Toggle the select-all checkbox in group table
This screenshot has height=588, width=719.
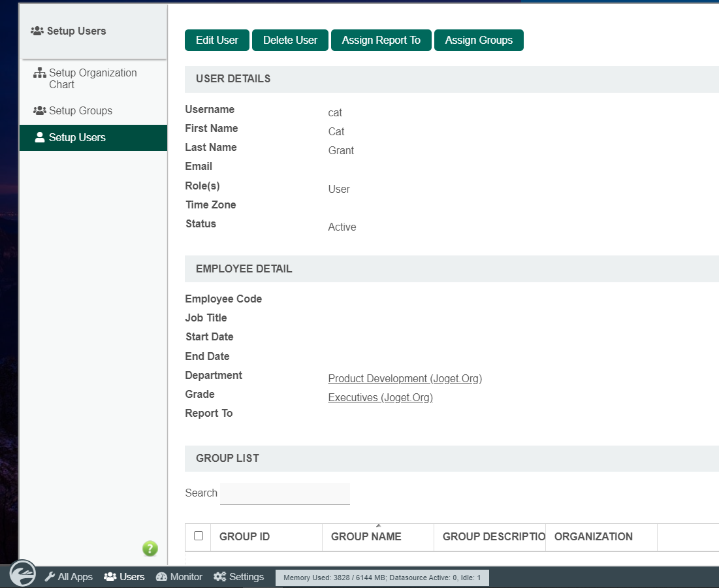pyautogui.click(x=199, y=536)
